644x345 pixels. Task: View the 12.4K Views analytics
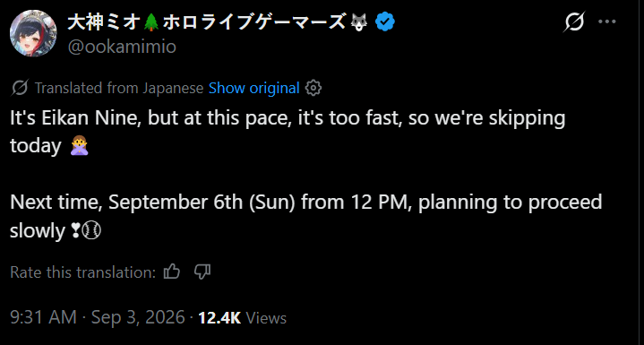coord(243,318)
